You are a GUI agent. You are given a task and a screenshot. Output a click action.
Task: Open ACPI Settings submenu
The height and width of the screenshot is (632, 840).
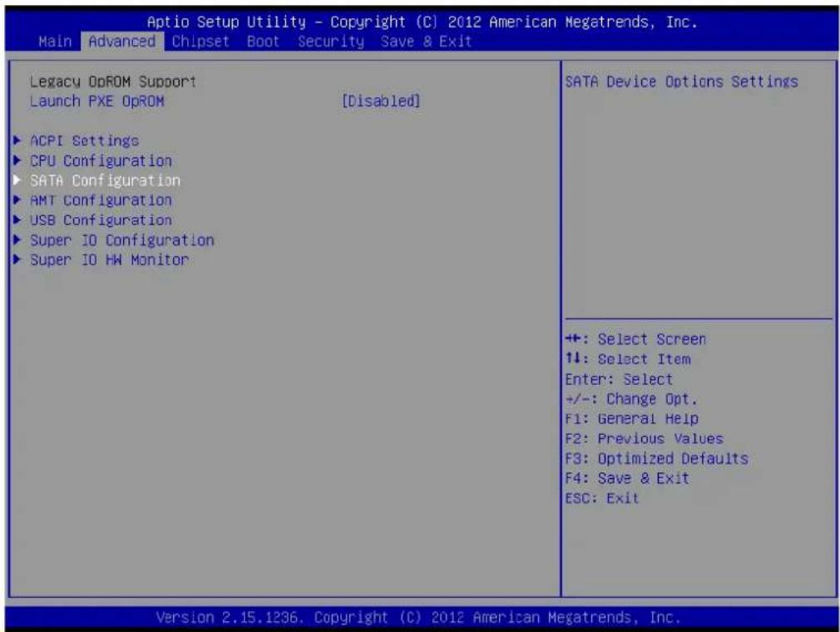click(x=84, y=141)
